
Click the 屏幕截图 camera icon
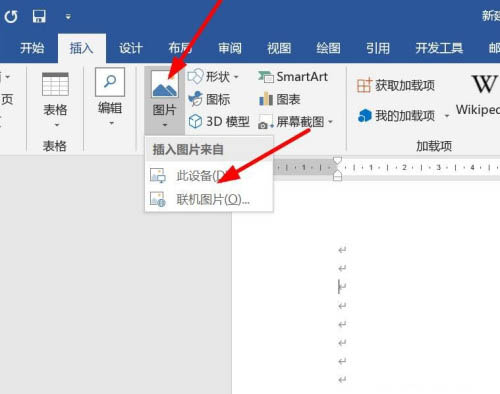click(266, 122)
